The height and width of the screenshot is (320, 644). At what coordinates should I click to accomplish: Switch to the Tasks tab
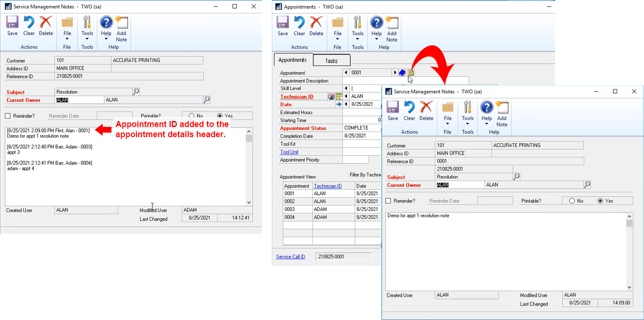(331, 60)
